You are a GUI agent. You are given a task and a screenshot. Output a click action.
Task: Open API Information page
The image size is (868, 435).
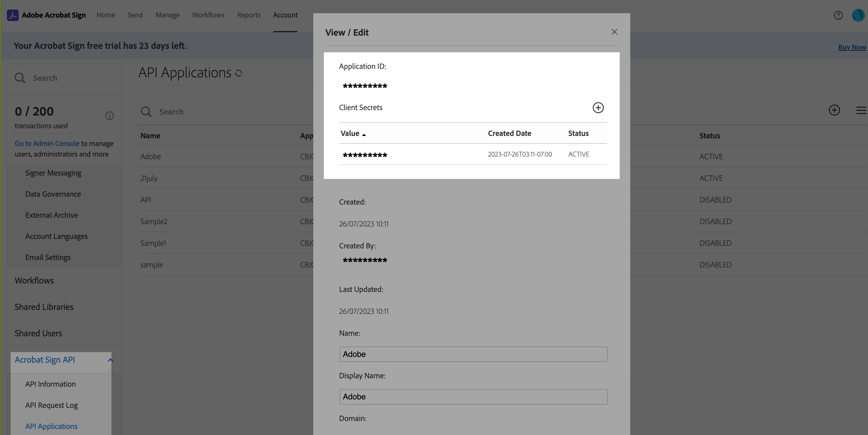[x=50, y=384]
